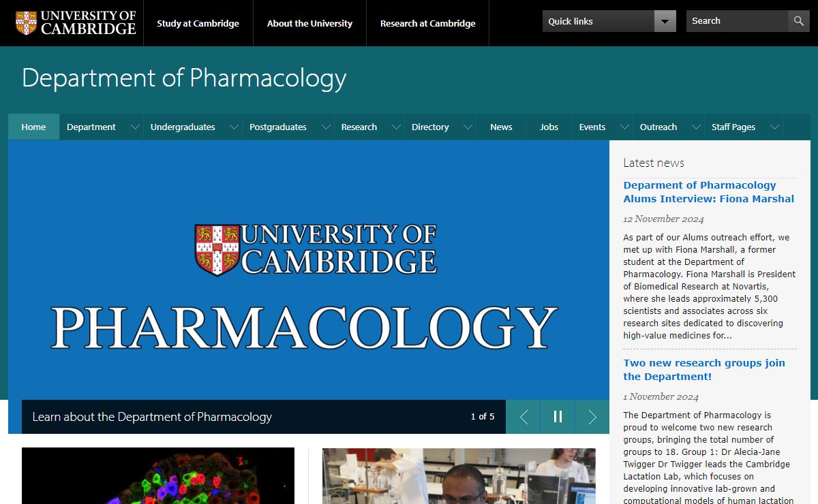This screenshot has width=818, height=504.
Task: Expand the Outreach menu arrow
Action: [x=696, y=127]
